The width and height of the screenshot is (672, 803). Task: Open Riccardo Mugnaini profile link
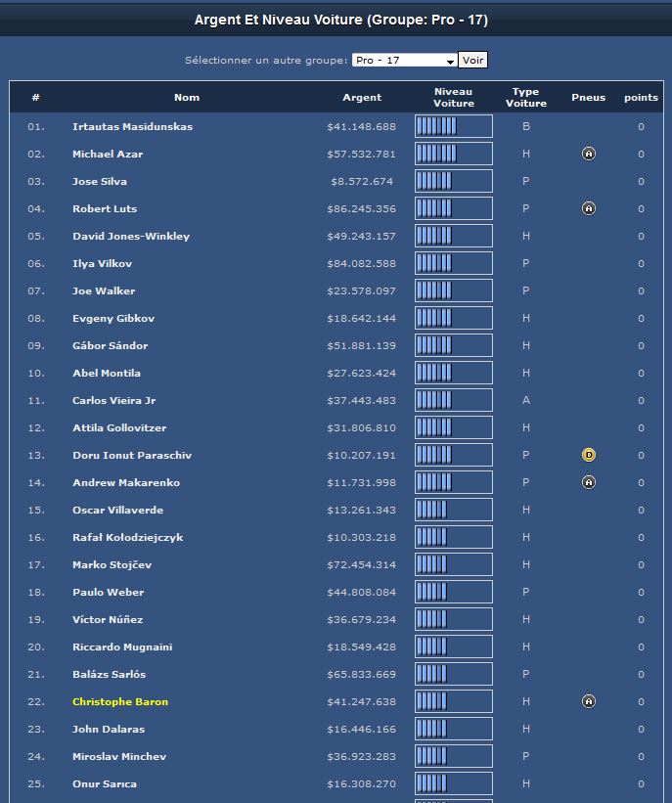pyautogui.click(x=122, y=647)
